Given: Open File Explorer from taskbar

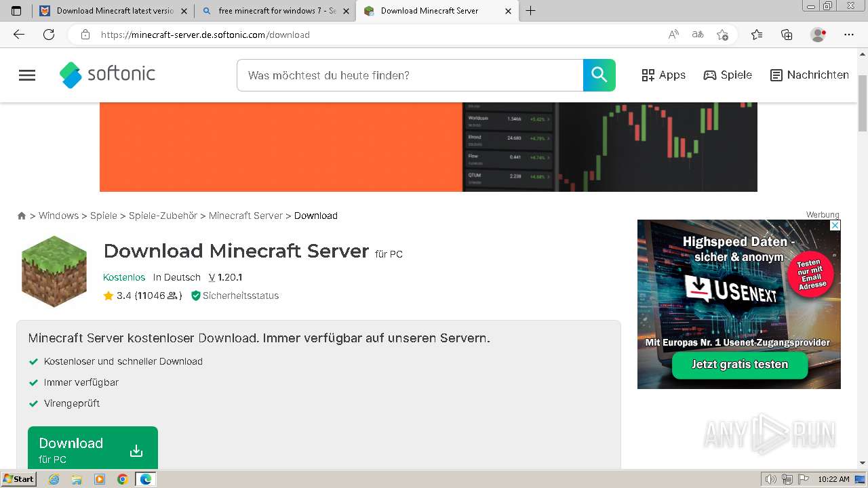Looking at the screenshot, I should click(x=77, y=479).
